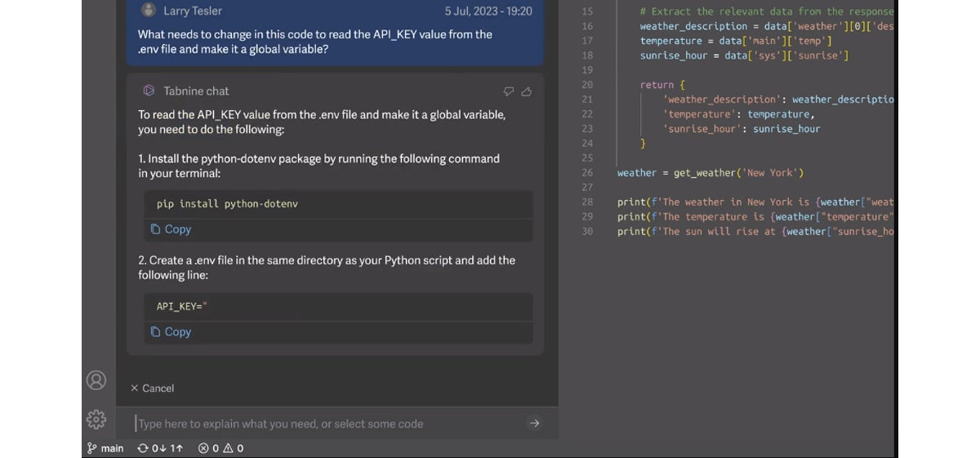980x458 pixels.
Task: Copy the pip install python-dotenv command
Action: (x=171, y=229)
